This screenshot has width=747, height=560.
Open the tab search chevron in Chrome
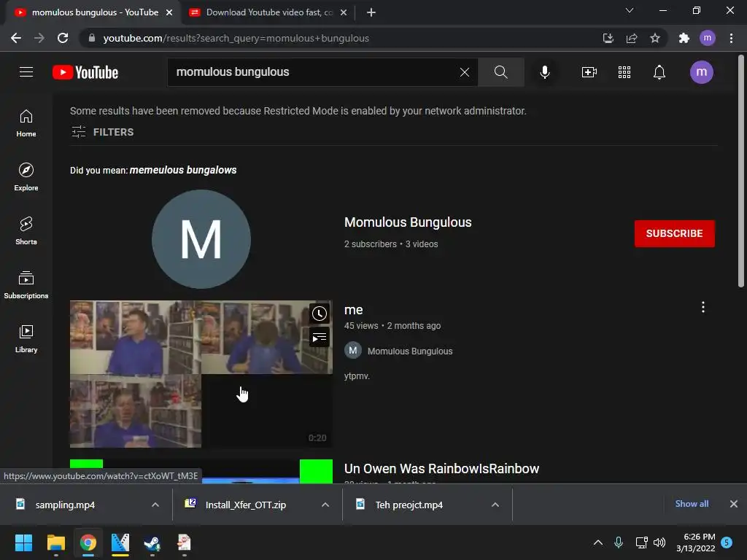point(630,10)
